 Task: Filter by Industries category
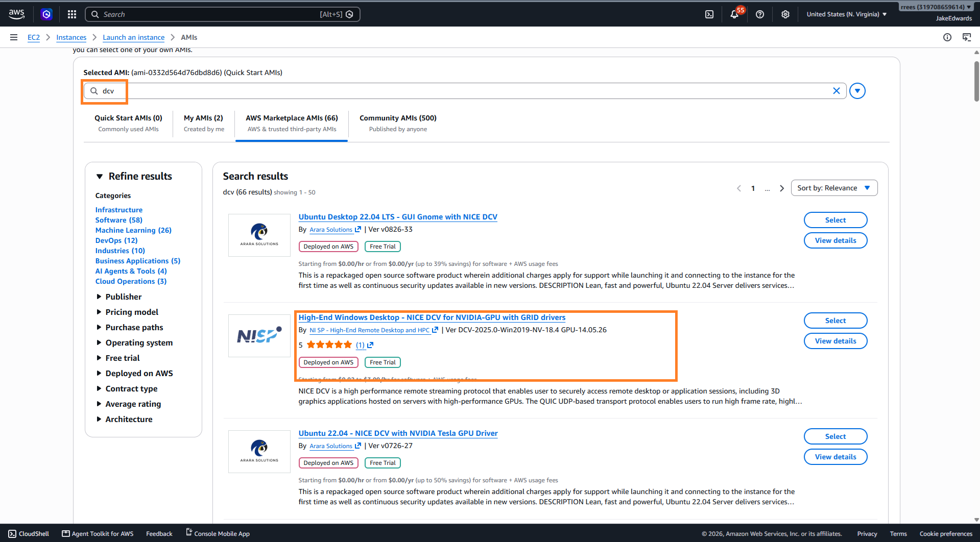pyautogui.click(x=120, y=251)
